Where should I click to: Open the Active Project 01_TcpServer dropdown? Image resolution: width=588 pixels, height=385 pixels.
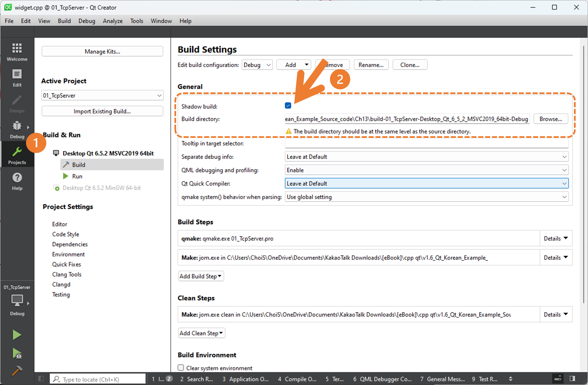(x=102, y=95)
